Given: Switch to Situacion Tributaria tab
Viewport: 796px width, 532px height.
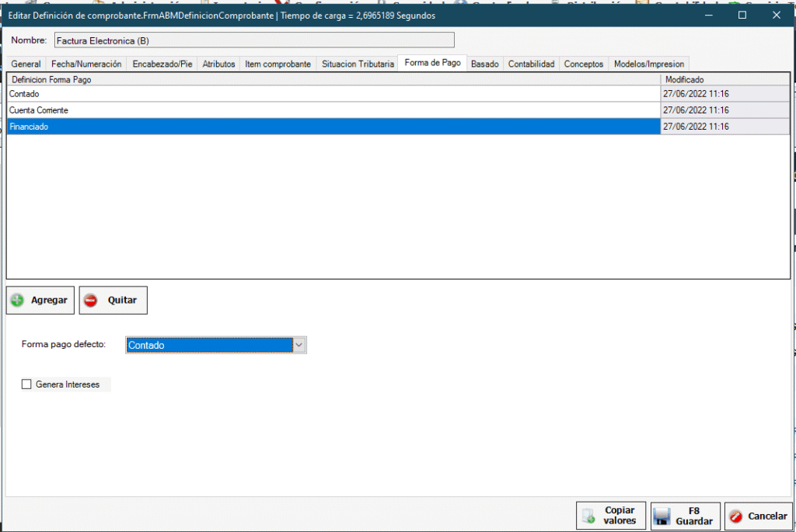Looking at the screenshot, I should [x=358, y=64].
